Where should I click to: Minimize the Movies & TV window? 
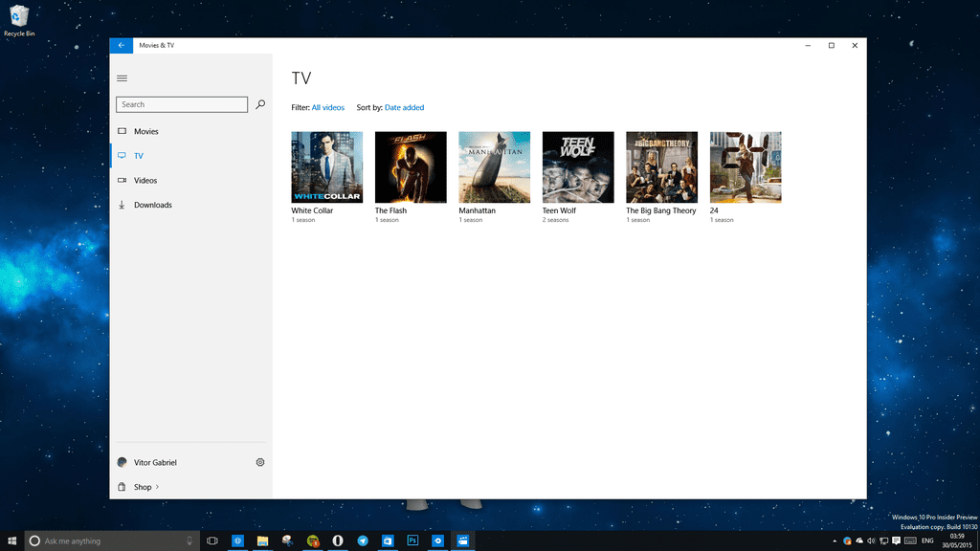pyautogui.click(x=808, y=46)
